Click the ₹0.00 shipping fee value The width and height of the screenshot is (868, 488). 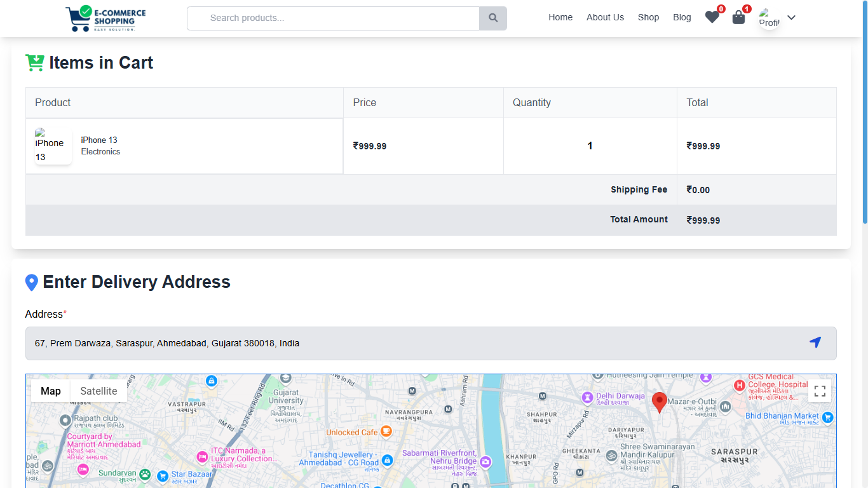[x=698, y=190]
